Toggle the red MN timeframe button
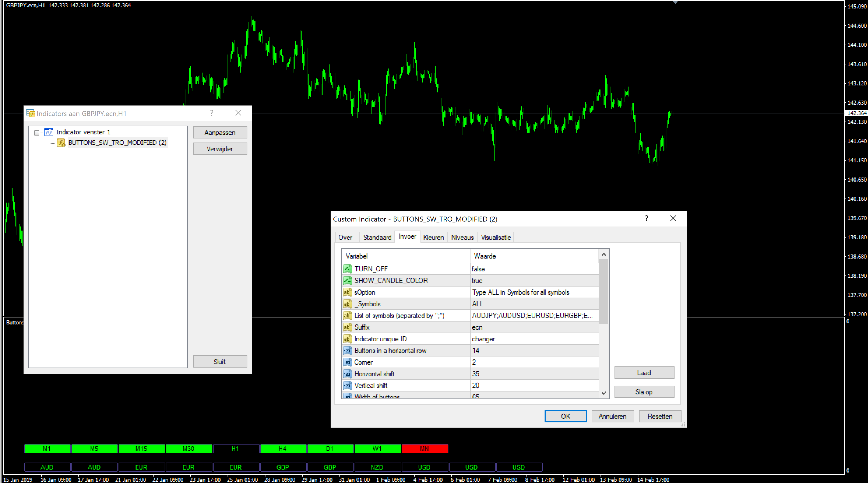This screenshot has width=868, height=483. coord(424,449)
